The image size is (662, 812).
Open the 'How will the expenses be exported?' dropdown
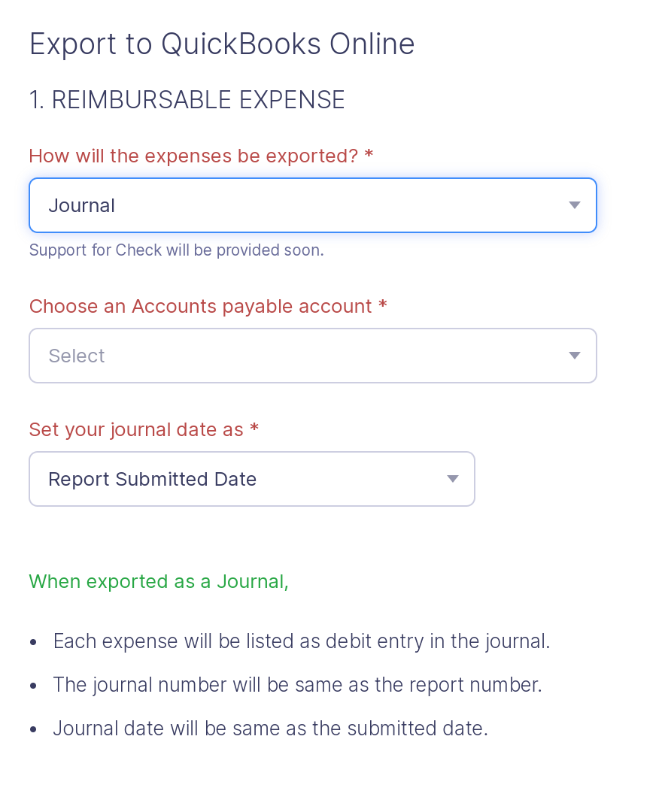point(313,205)
